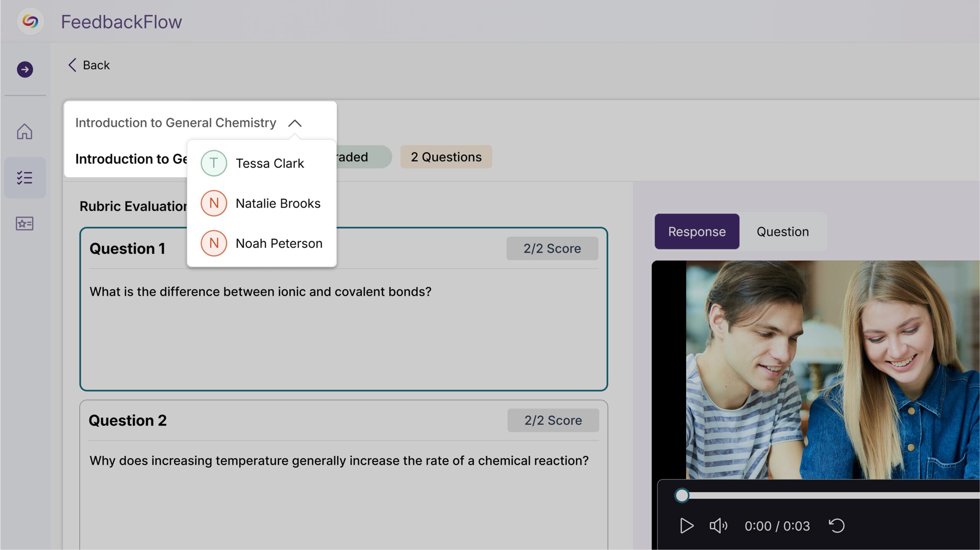
Task: Click the 2 Questions tag
Action: pos(446,157)
